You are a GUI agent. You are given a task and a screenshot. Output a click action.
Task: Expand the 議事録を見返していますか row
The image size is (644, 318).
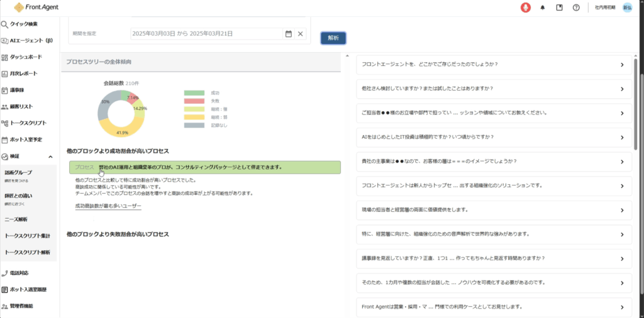[x=621, y=258]
